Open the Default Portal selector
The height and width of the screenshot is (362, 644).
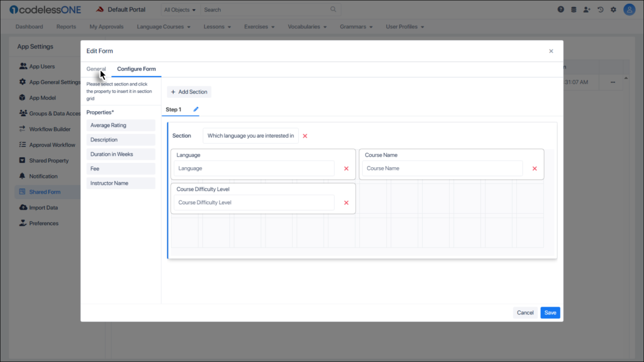point(121,9)
